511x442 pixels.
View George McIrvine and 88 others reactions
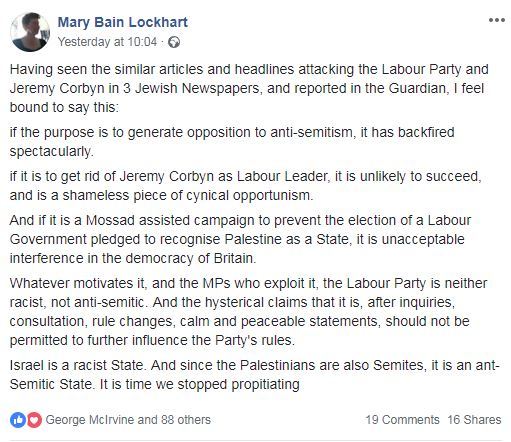pos(128,420)
